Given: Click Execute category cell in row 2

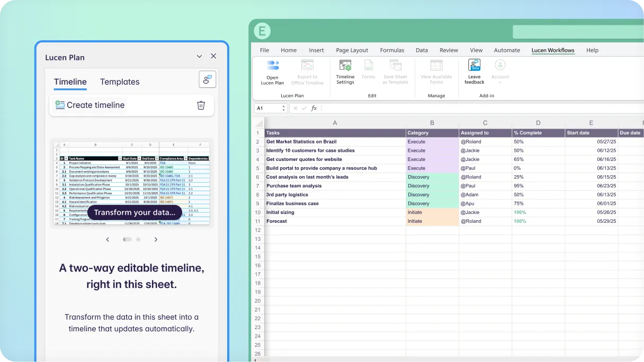Looking at the screenshot, I should pyautogui.click(x=432, y=142).
